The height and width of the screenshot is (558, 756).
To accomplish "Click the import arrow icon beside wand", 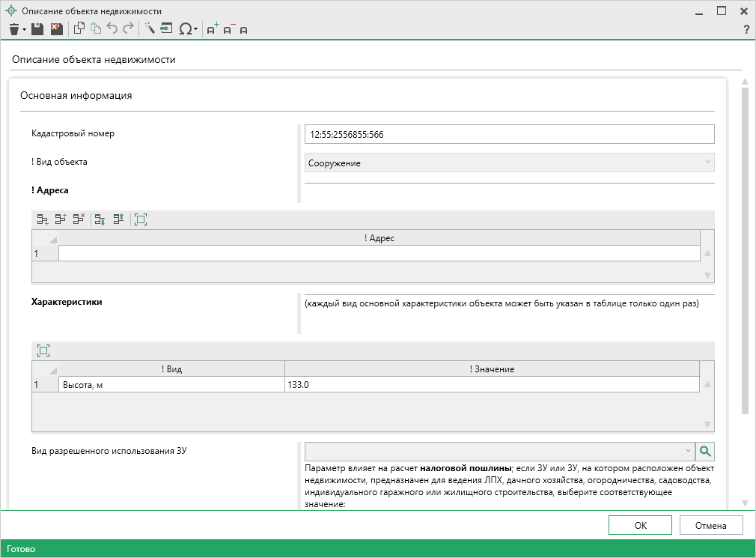I will pos(166,29).
